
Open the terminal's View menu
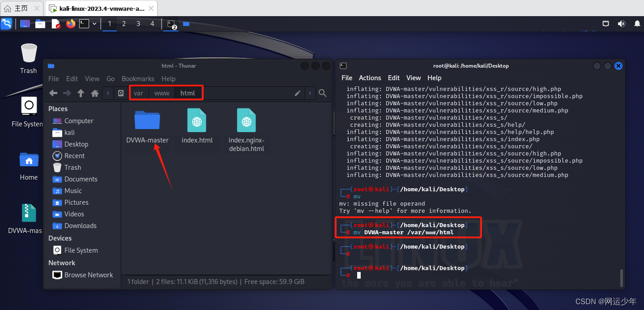pyautogui.click(x=414, y=78)
